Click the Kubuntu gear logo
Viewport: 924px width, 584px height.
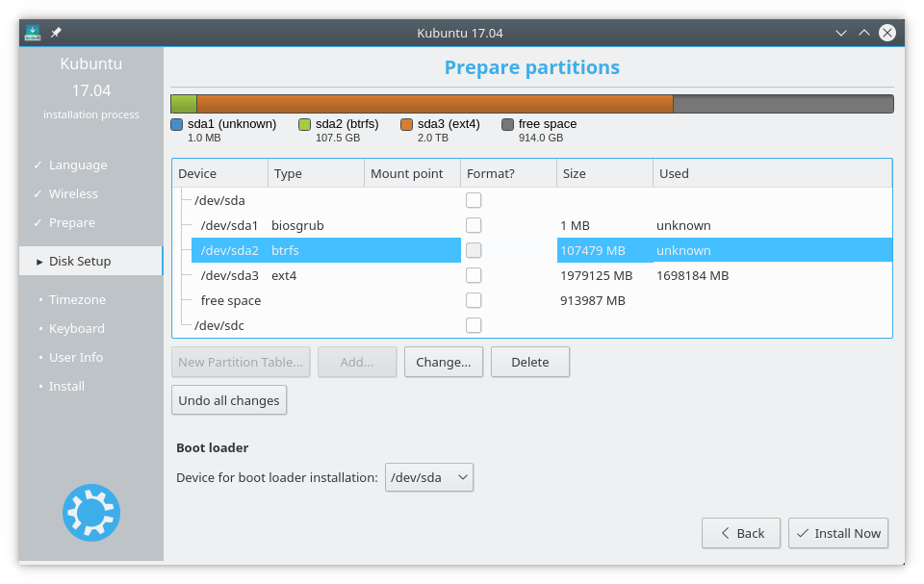[91, 513]
